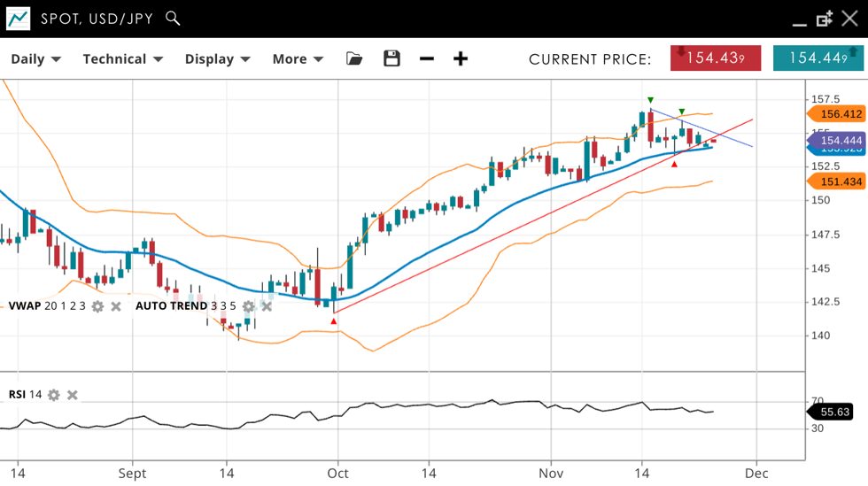The width and height of the screenshot is (868, 486).
Task: Click the red sell price 154.439
Action: pyautogui.click(x=716, y=58)
